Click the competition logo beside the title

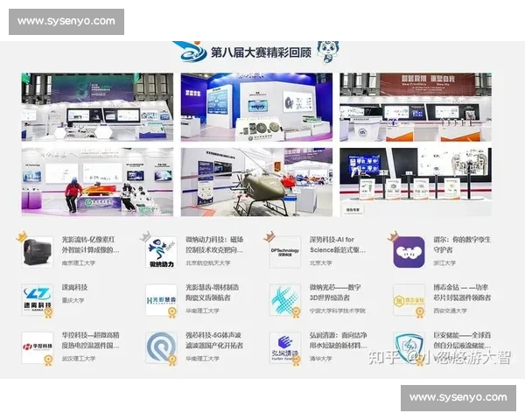click(188, 51)
